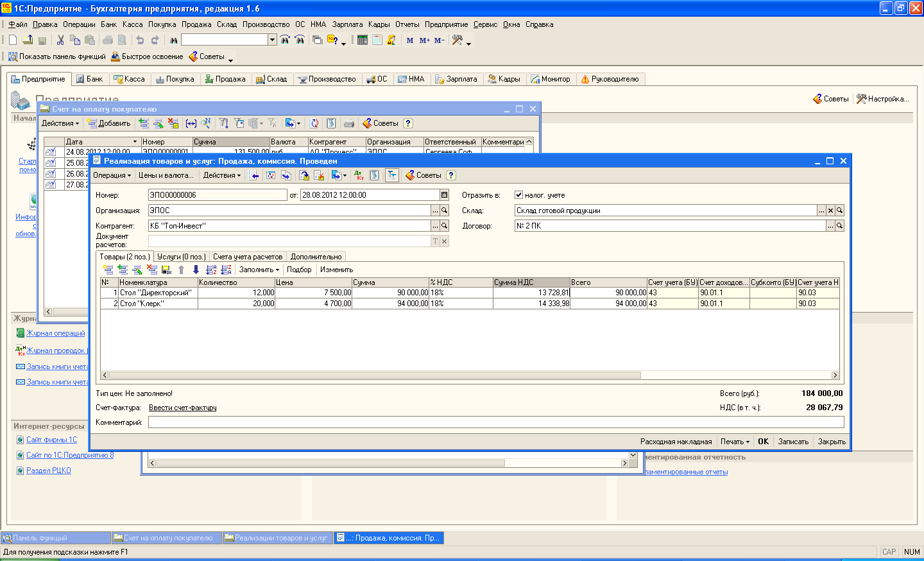This screenshot has width=924, height=561.
Task: Click the DtKt postings icon in document toolbar
Action: (359, 175)
